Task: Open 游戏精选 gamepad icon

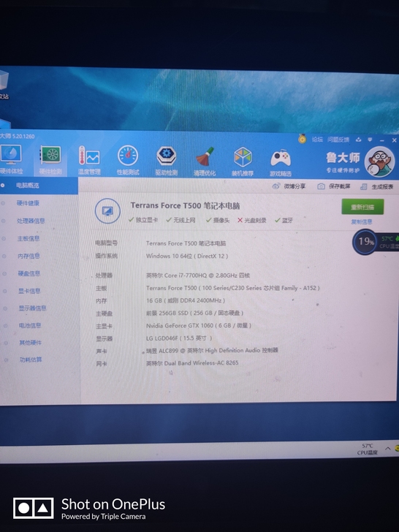Action: click(x=281, y=162)
